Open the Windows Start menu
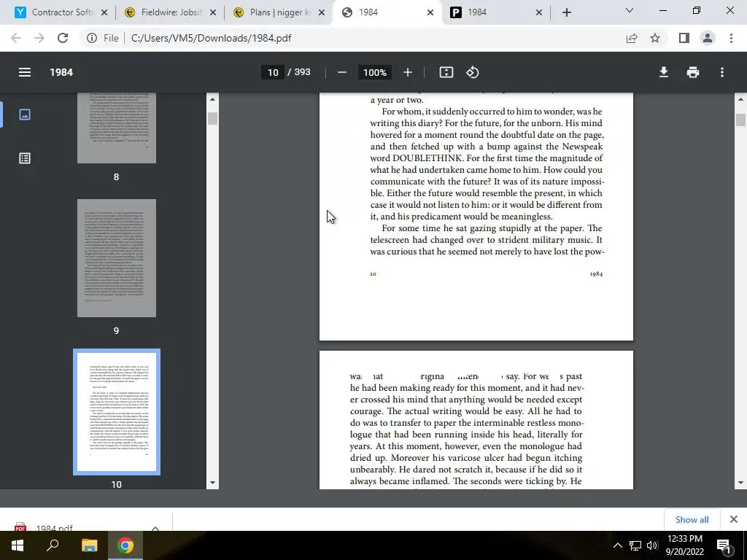 (x=18, y=545)
